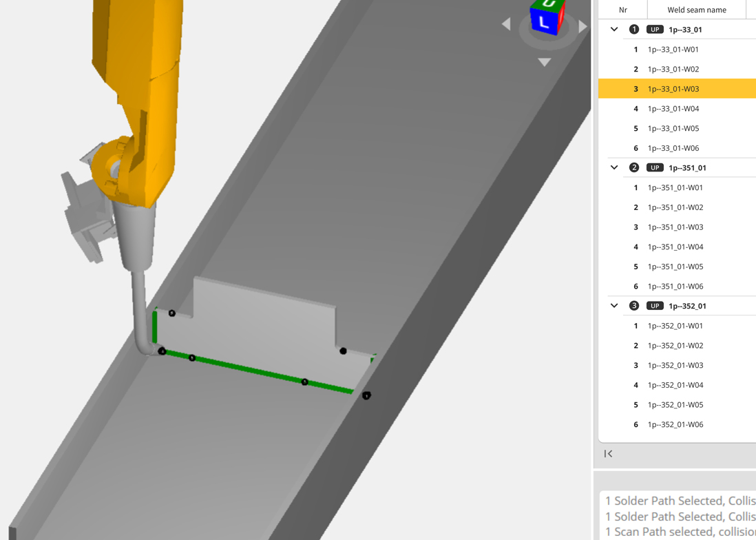Collapse the side panel with the |< icon
This screenshot has width=756, height=540.
(x=608, y=453)
